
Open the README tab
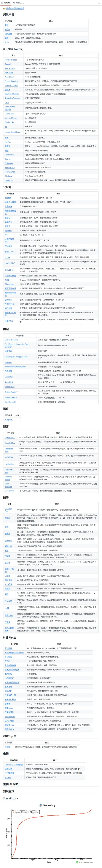[x=6, y=2]
